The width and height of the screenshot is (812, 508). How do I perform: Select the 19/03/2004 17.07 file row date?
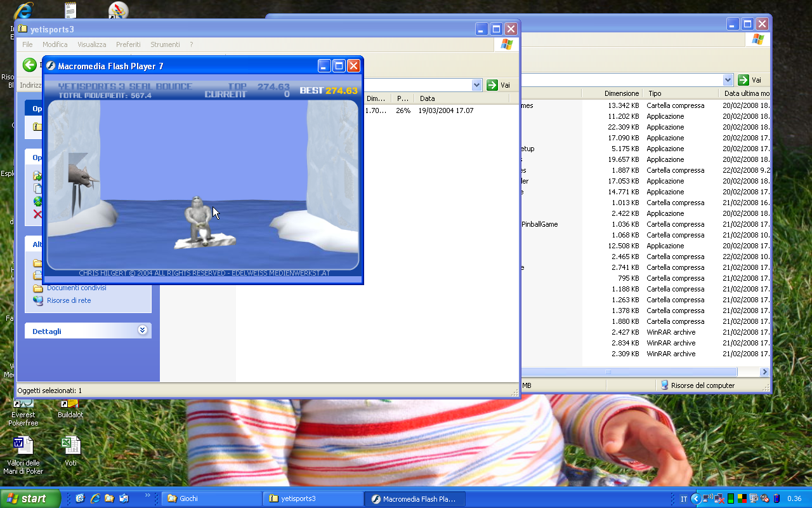445,110
